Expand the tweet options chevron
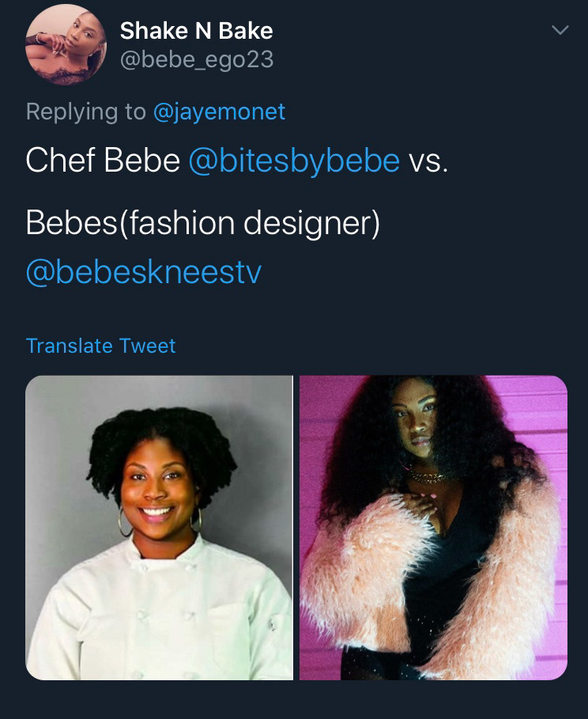The image size is (588, 719). pos(560,30)
